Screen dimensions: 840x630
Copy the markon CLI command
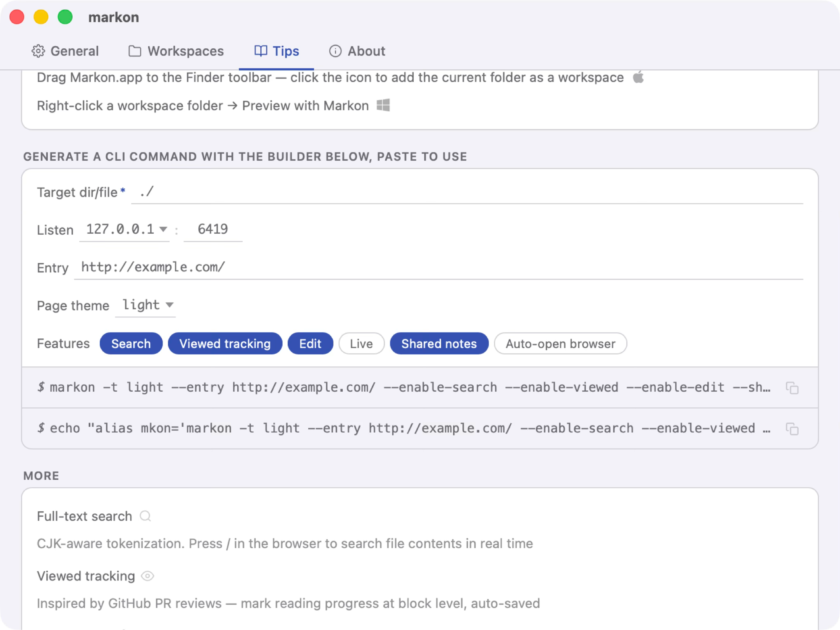(x=792, y=388)
